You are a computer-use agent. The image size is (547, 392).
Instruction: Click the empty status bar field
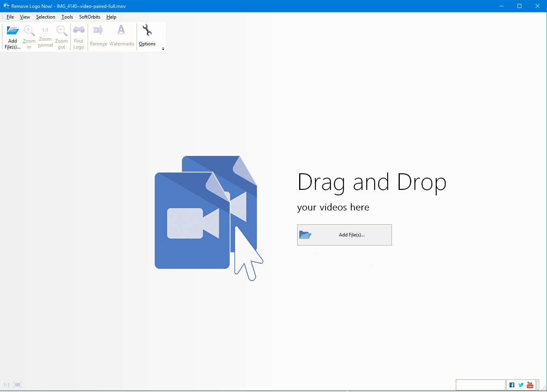click(x=480, y=385)
